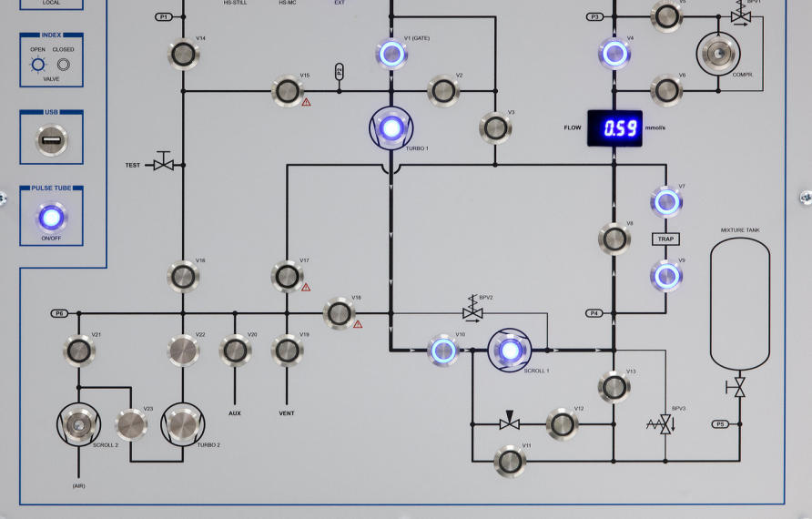The width and height of the screenshot is (812, 519).
Task: Click the P3 pressure gauge tag
Action: (594, 17)
